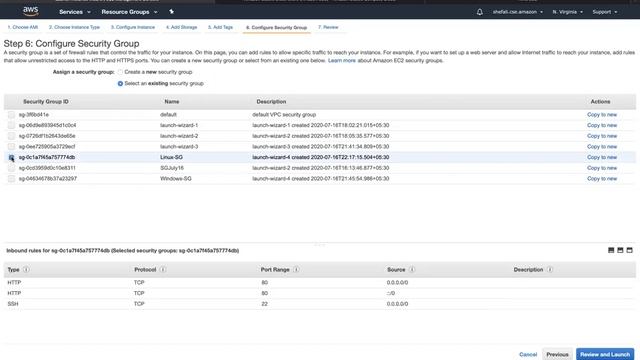This screenshot has height=360, width=640.
Task: Open the account user dropdown
Action: click(x=518, y=12)
